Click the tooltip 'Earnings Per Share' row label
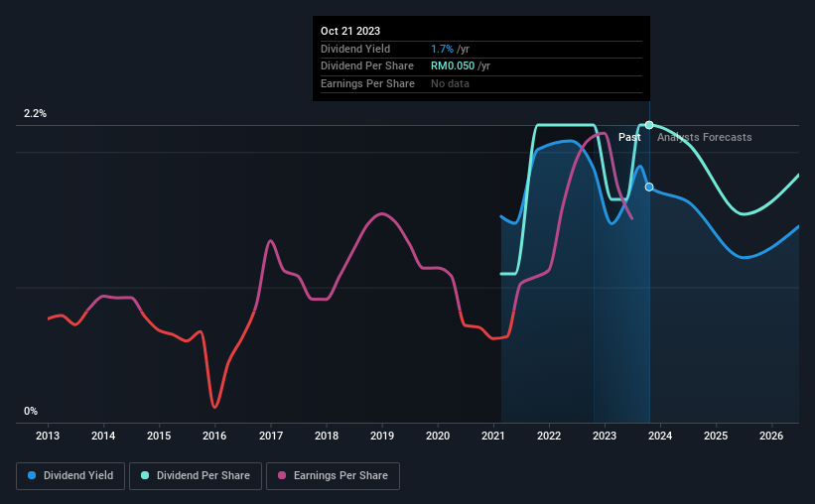Image resolution: width=815 pixels, height=504 pixels. pyautogui.click(x=367, y=83)
